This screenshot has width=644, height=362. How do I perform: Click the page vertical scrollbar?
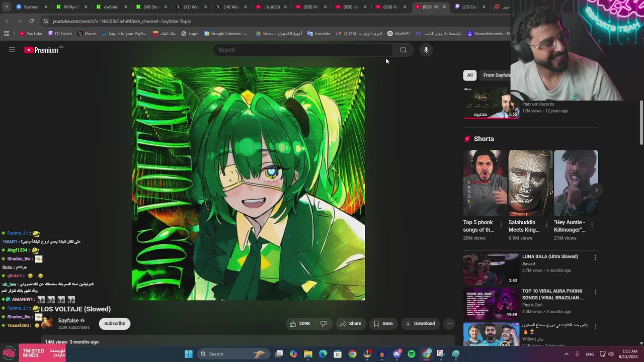point(641,123)
